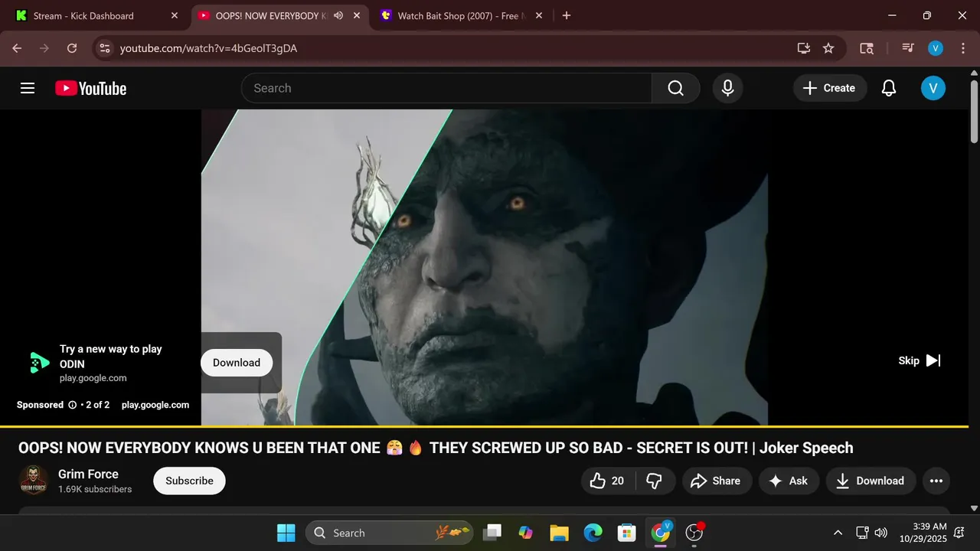
Task: Open Grim Force channel avatar
Action: pos(33,481)
